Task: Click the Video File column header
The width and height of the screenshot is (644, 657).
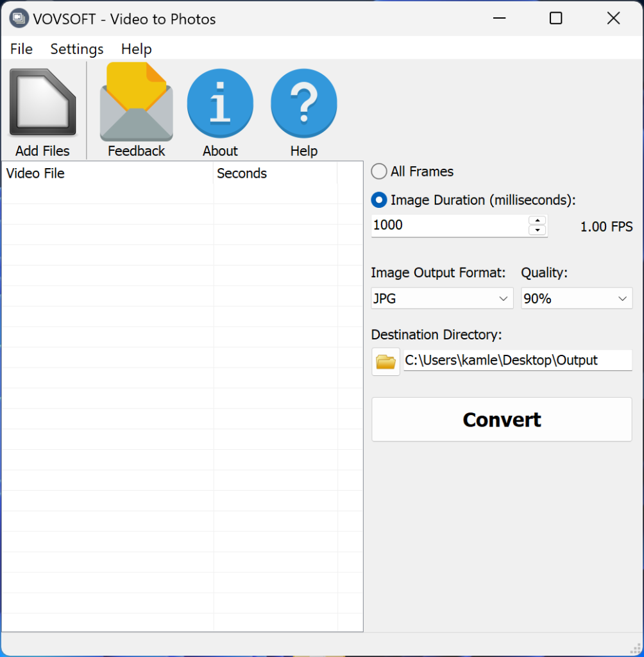Action: [x=107, y=173]
